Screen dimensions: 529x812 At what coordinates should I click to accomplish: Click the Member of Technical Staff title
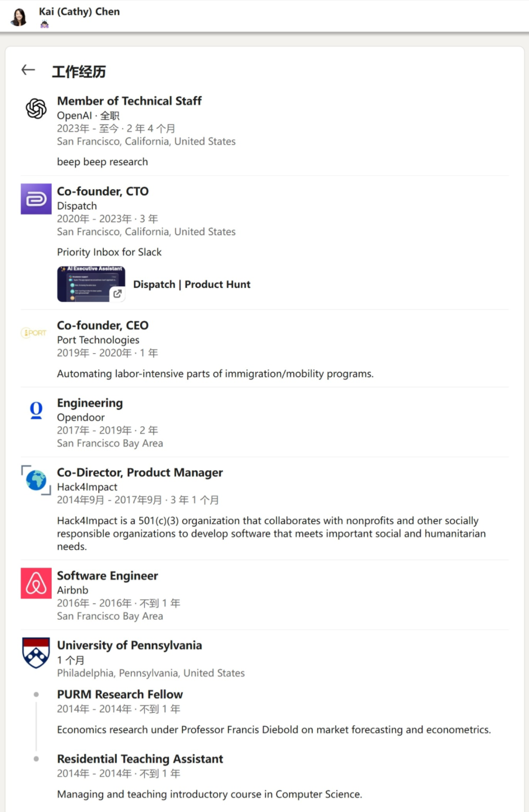(x=129, y=101)
